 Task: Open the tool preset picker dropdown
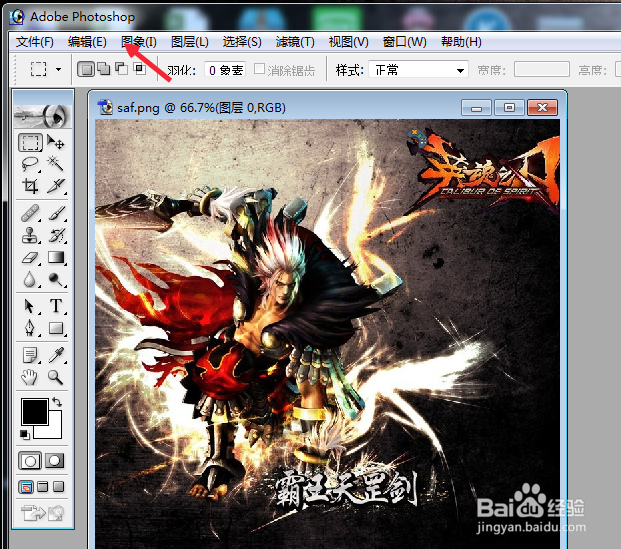click(59, 70)
